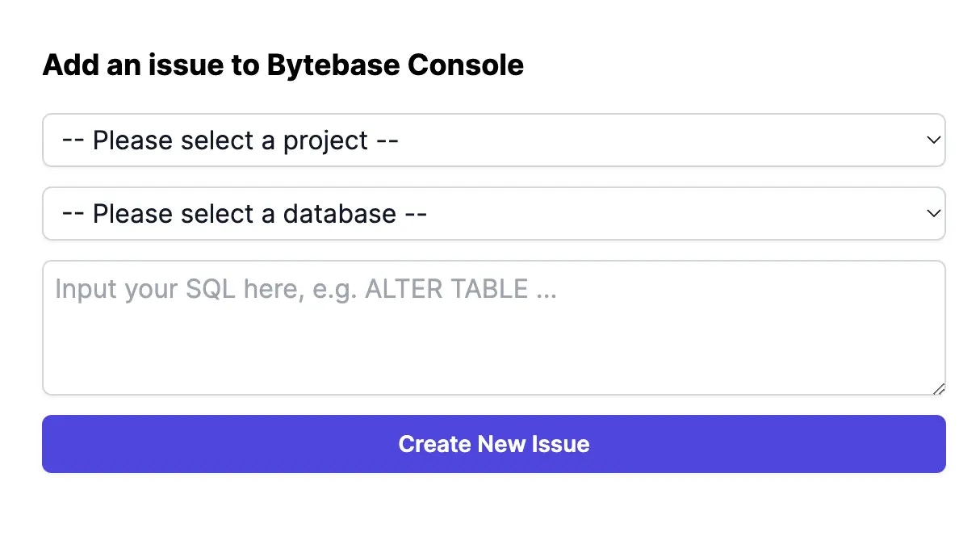The image size is (980, 536).
Task: Click the down arrow beside 'select a project'
Action: pos(933,140)
